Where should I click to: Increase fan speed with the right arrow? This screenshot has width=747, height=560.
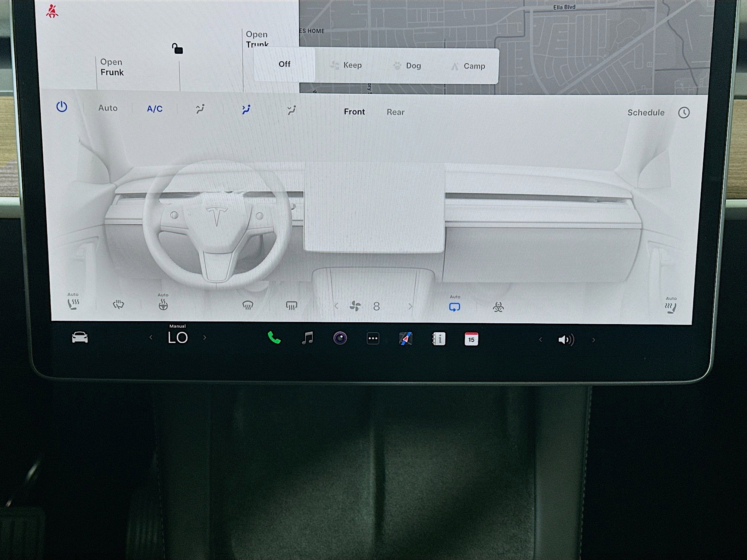(411, 307)
